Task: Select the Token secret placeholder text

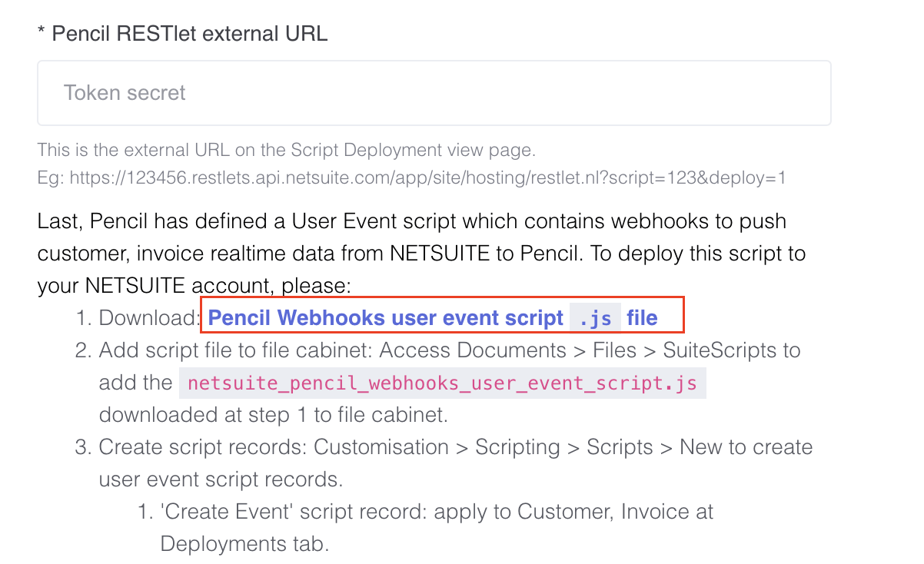Action: point(125,92)
